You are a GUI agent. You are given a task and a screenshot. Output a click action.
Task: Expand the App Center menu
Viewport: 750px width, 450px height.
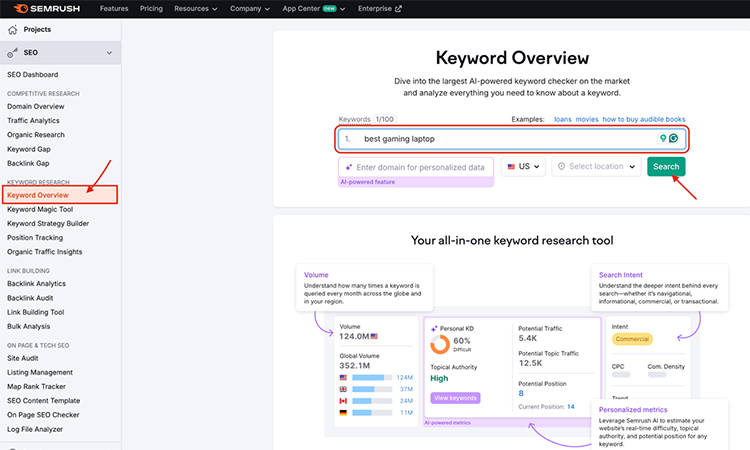pyautogui.click(x=314, y=9)
